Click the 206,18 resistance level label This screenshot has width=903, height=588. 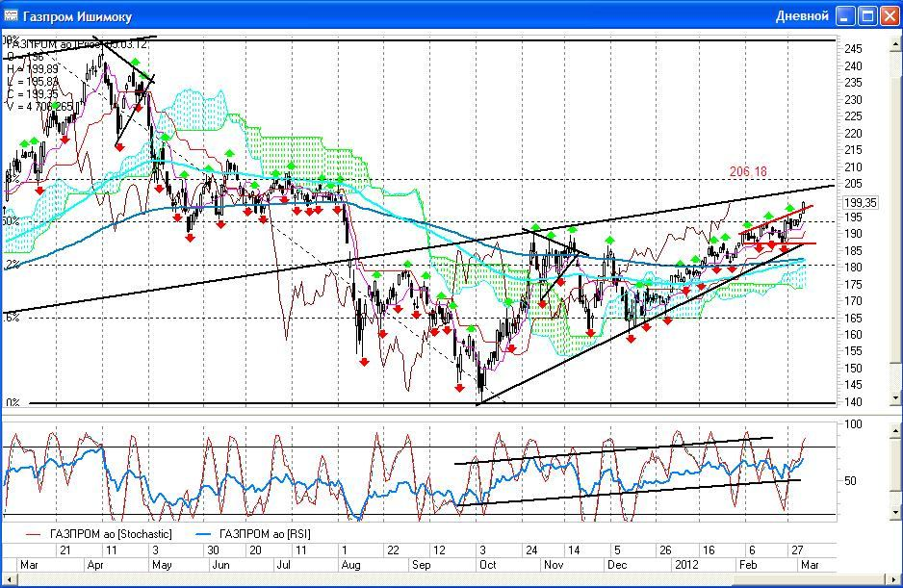pyautogui.click(x=748, y=171)
